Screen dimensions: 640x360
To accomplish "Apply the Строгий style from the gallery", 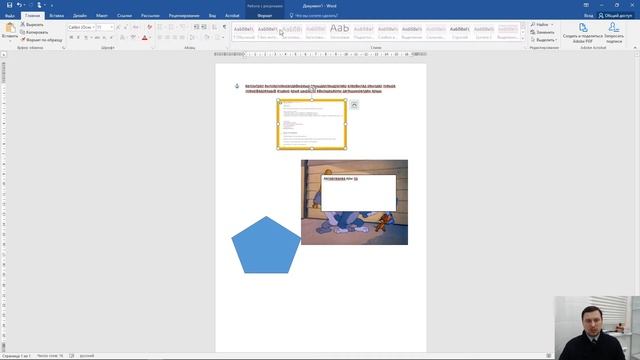I will pos(460,31).
